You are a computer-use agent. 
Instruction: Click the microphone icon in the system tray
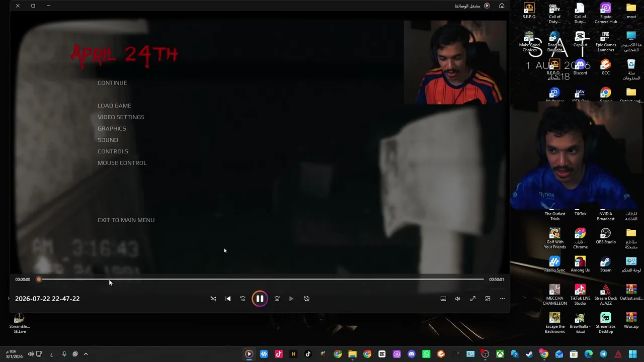(x=64, y=354)
